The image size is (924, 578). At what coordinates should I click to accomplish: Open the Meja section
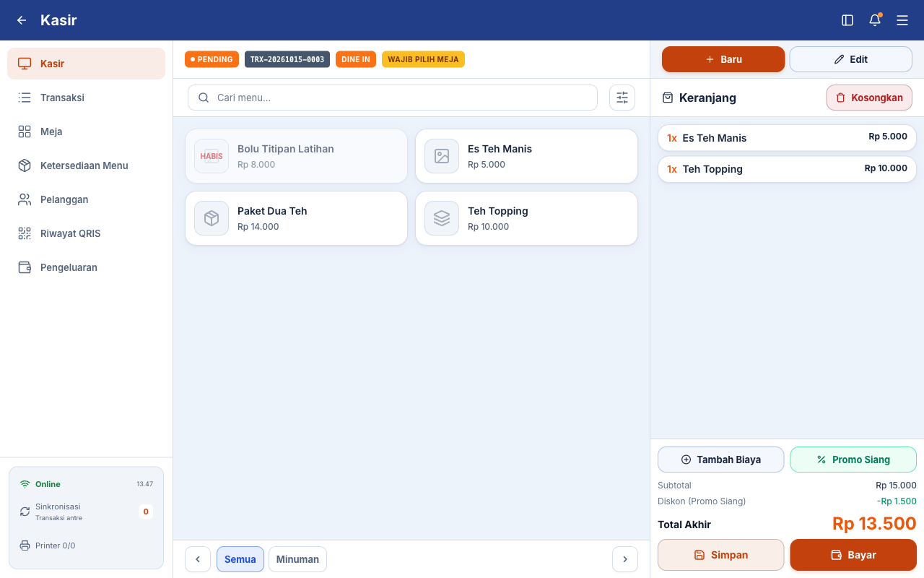coord(86,131)
